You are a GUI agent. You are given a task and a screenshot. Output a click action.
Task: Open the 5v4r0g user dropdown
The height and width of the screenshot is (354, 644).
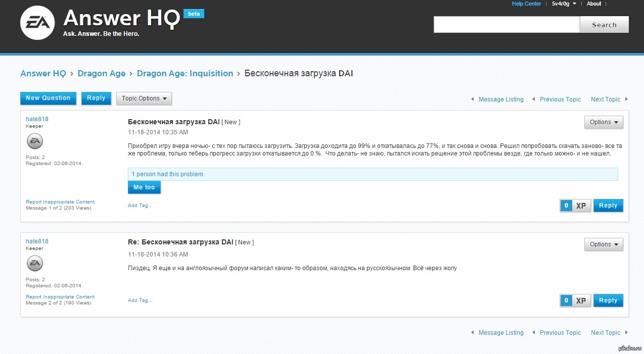[564, 4]
